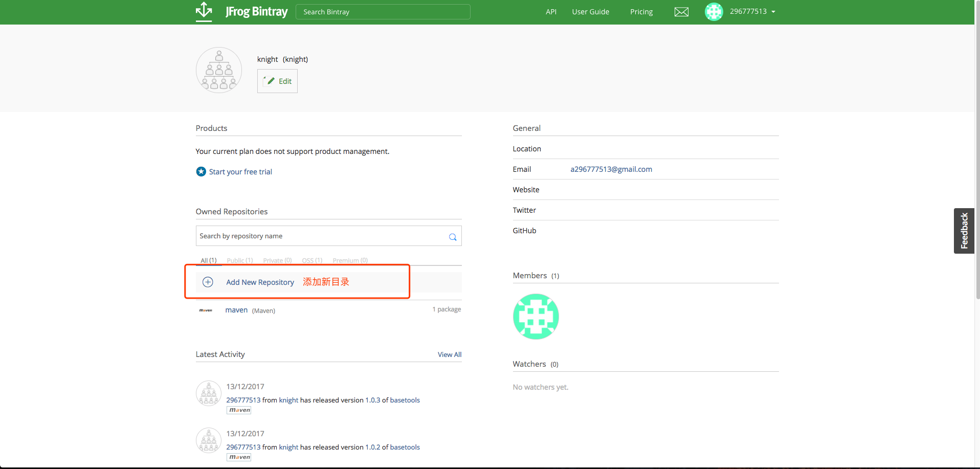Focus the Search by repository name field

click(x=328, y=236)
